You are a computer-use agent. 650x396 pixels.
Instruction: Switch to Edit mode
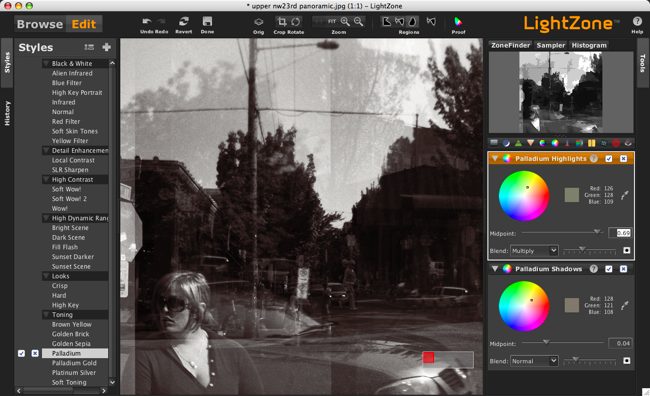84,24
